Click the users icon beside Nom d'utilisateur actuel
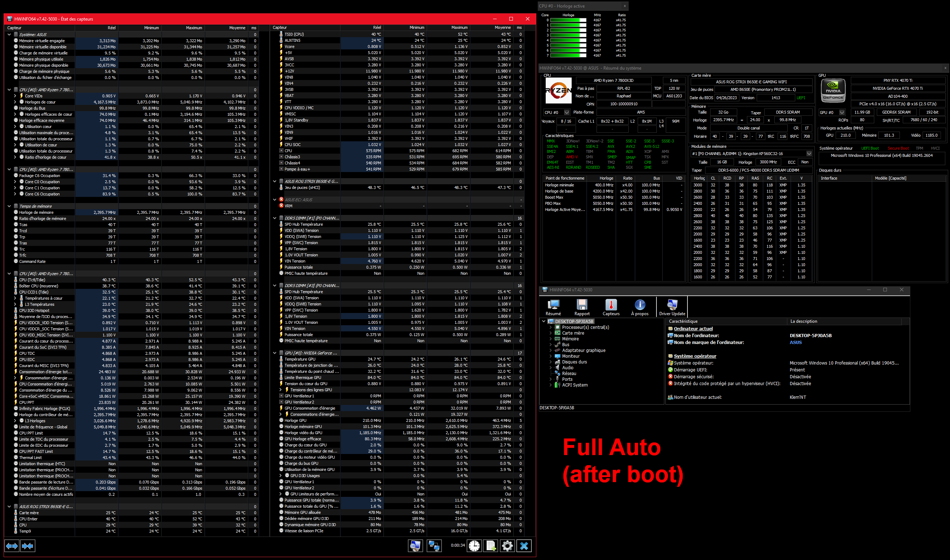 point(670,397)
